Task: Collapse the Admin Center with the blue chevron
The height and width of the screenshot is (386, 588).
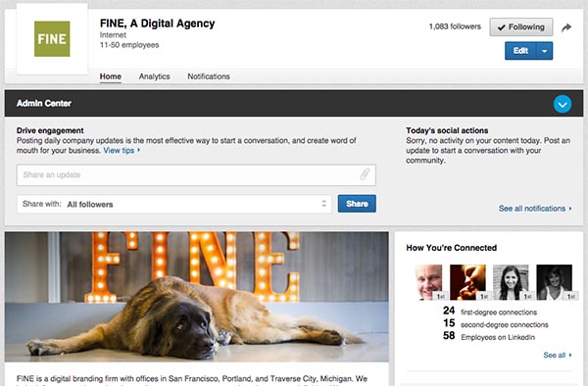Action: tap(563, 104)
